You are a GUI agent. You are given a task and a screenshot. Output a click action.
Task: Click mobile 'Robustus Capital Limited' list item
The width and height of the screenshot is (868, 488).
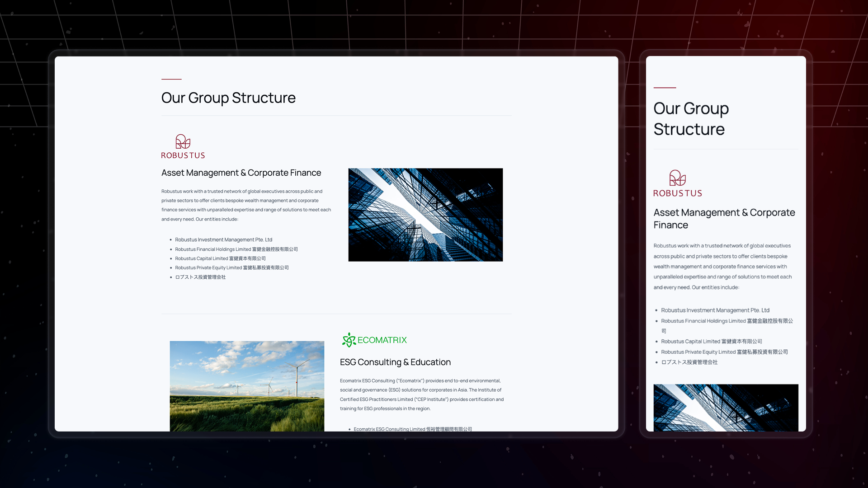coord(711,342)
